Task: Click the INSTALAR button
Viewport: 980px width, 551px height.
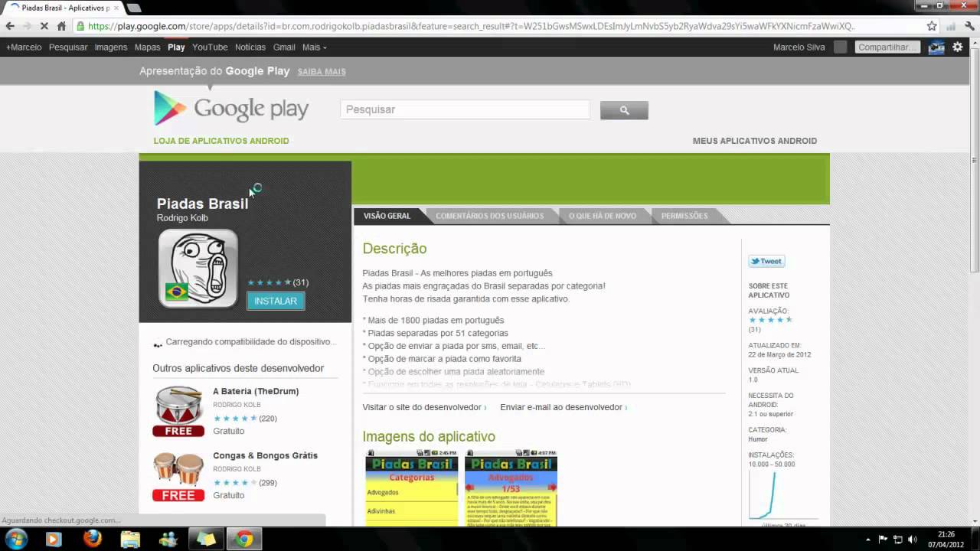Action: (276, 301)
